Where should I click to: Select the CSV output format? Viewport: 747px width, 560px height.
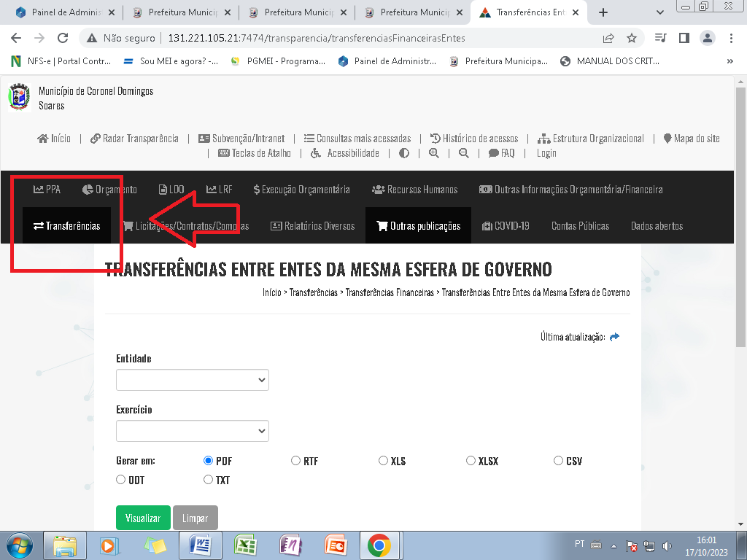tap(558, 461)
